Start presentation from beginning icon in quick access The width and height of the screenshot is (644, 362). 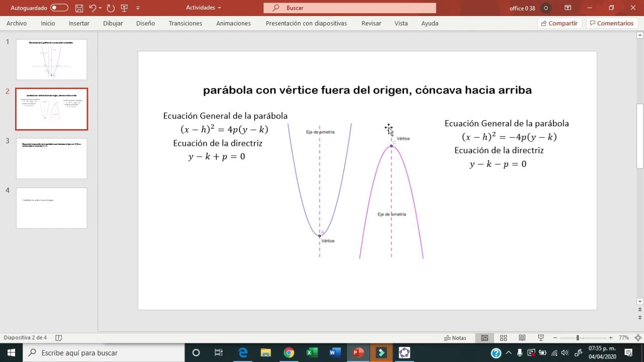pyautogui.click(x=124, y=8)
